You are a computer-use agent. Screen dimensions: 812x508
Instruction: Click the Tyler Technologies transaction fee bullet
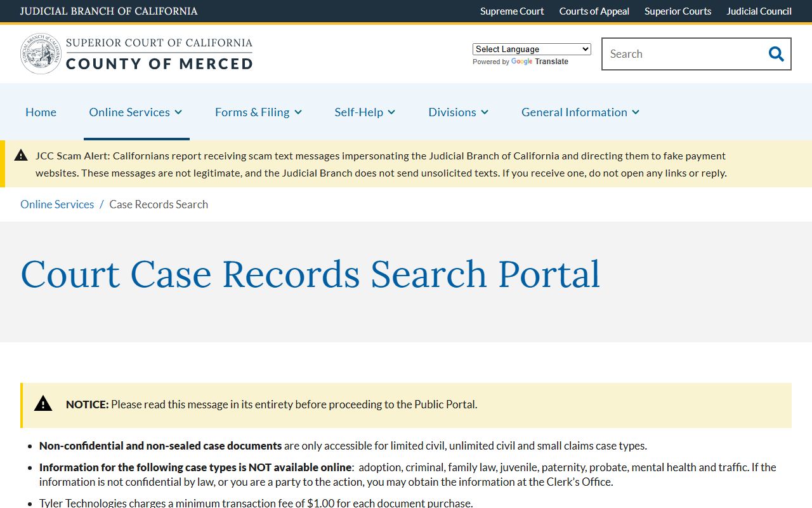(x=256, y=503)
